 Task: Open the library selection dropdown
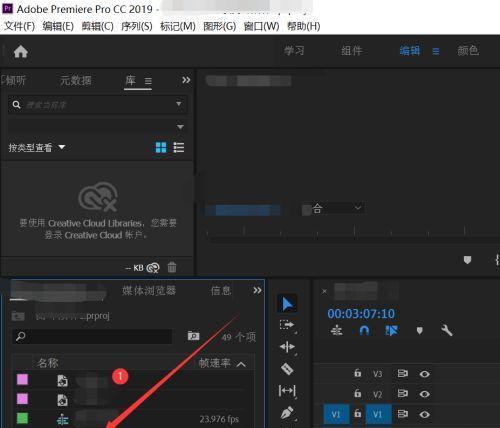click(x=180, y=127)
